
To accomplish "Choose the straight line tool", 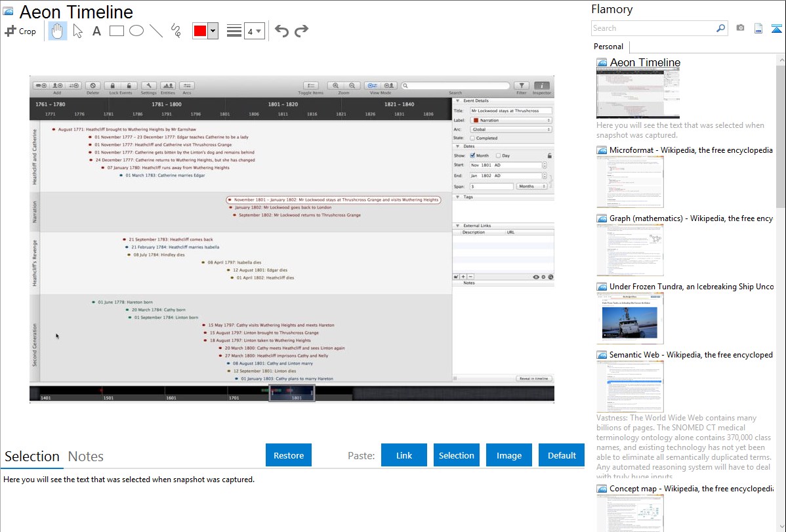I will point(156,31).
